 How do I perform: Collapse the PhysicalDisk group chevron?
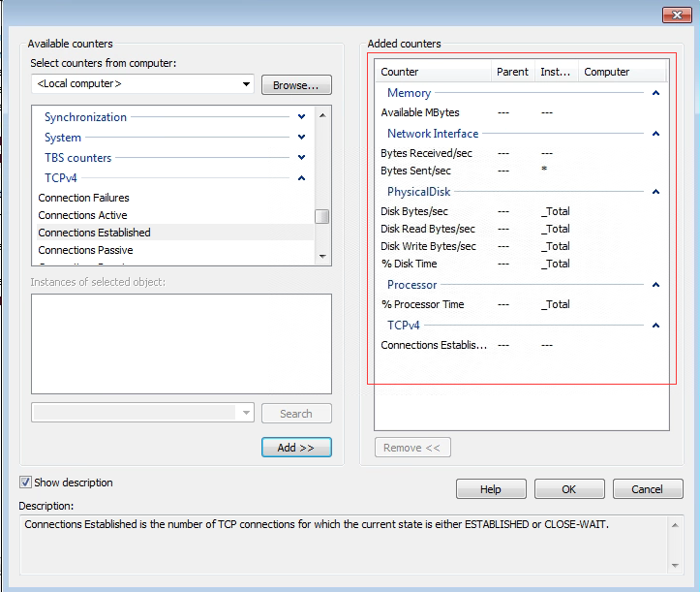click(655, 193)
